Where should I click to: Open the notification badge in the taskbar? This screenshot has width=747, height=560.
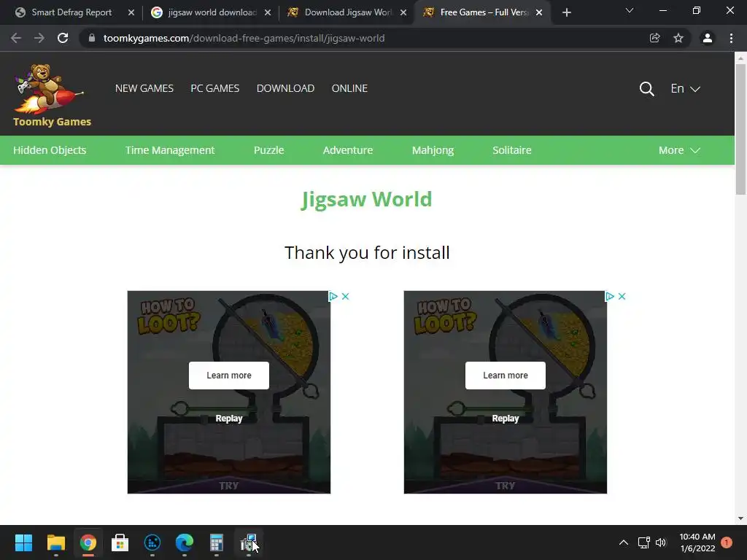pyautogui.click(x=727, y=542)
